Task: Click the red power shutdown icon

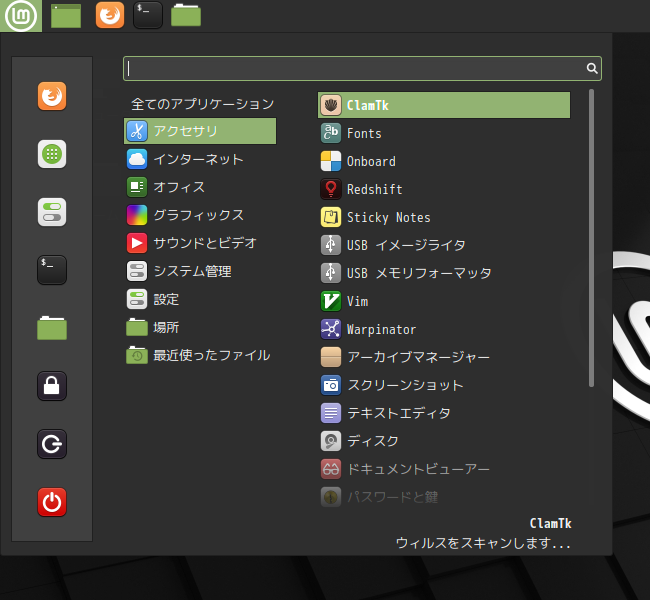Action: pos(52,502)
